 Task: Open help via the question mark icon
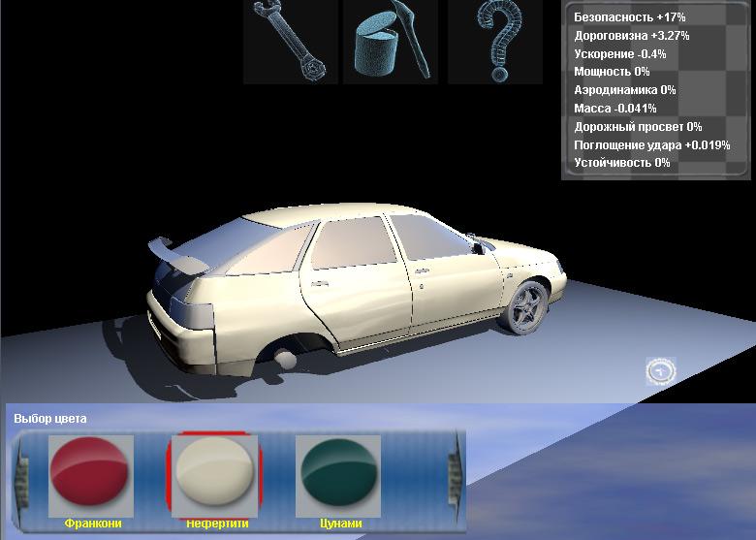click(496, 41)
